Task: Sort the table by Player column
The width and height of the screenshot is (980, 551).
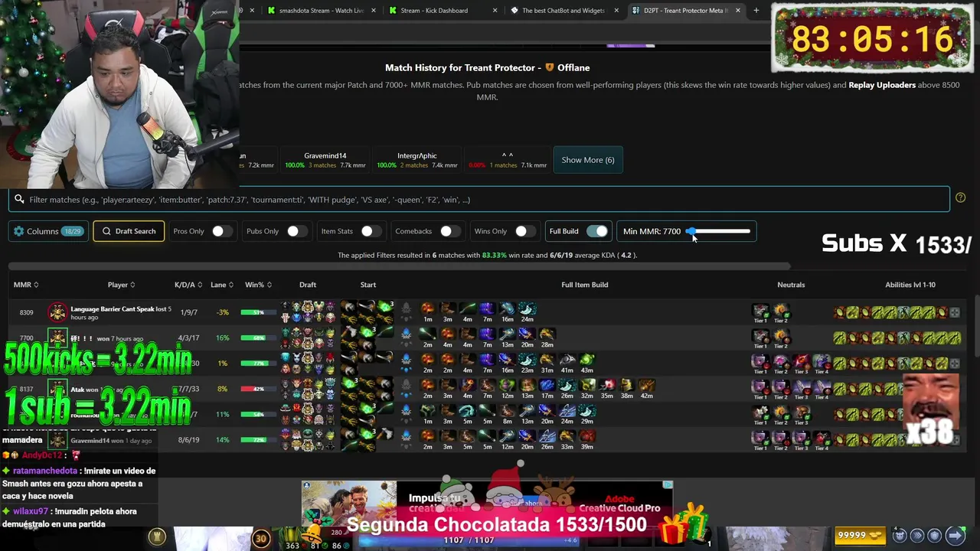Action: (121, 285)
